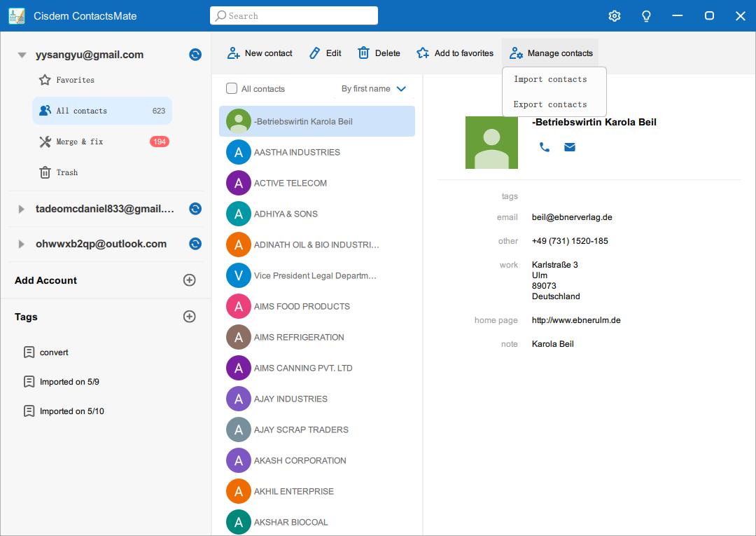Click the 194 Merge & fix badge

coord(160,142)
